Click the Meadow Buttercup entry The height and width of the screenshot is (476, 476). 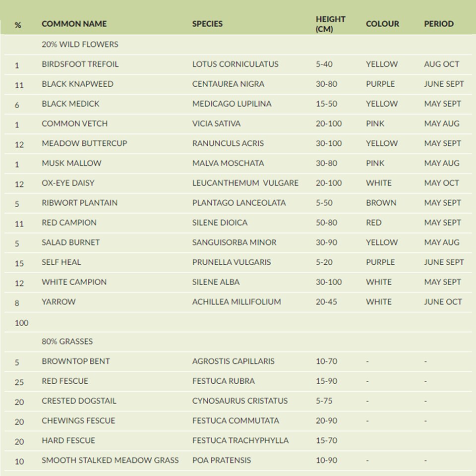tap(84, 143)
